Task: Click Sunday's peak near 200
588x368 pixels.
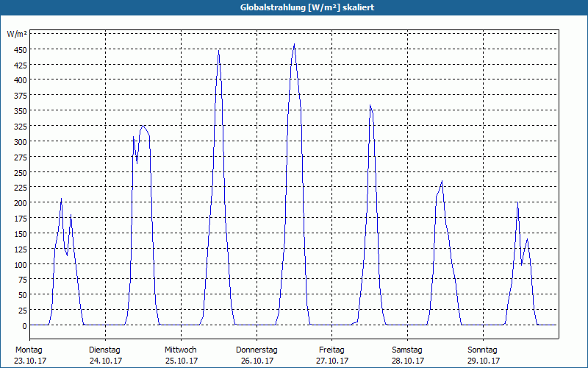Action: (x=518, y=203)
